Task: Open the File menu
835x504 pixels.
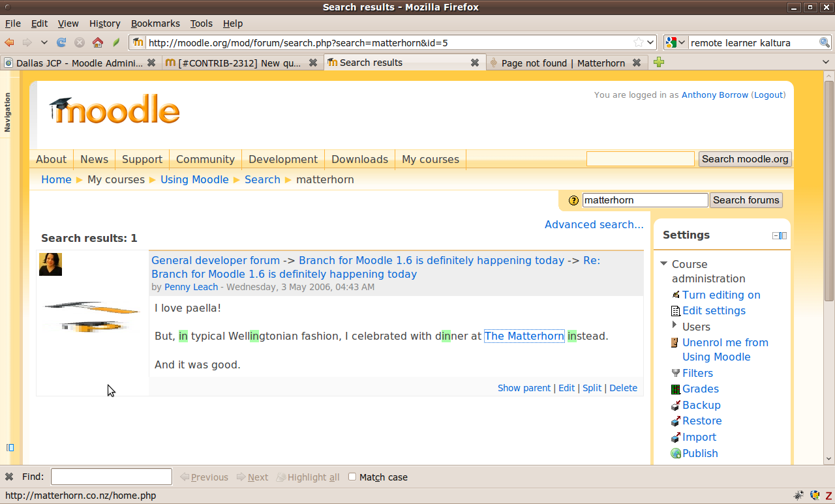Action: point(13,23)
